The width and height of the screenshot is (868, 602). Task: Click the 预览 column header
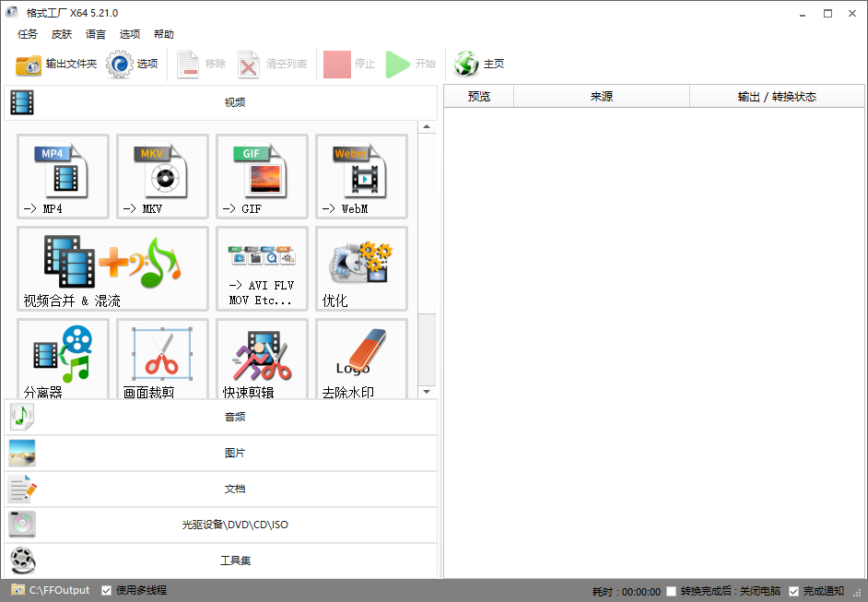479,97
